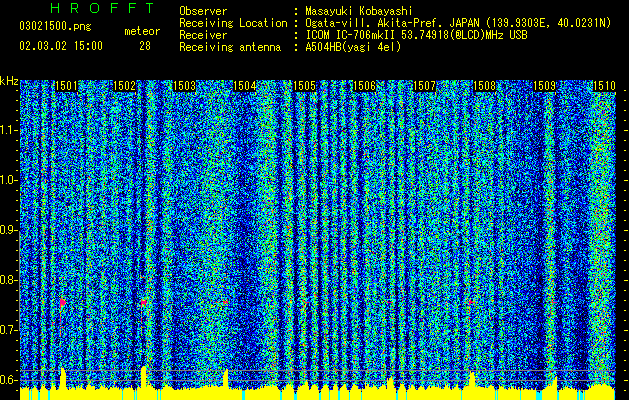The image size is (629, 400).
Task: Click the 1502 time marker
Action: tap(125, 86)
